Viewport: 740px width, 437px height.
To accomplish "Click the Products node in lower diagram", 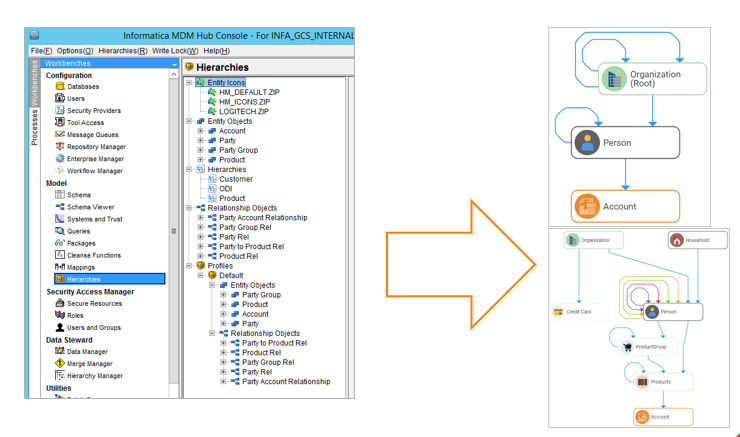I will coord(663,382).
